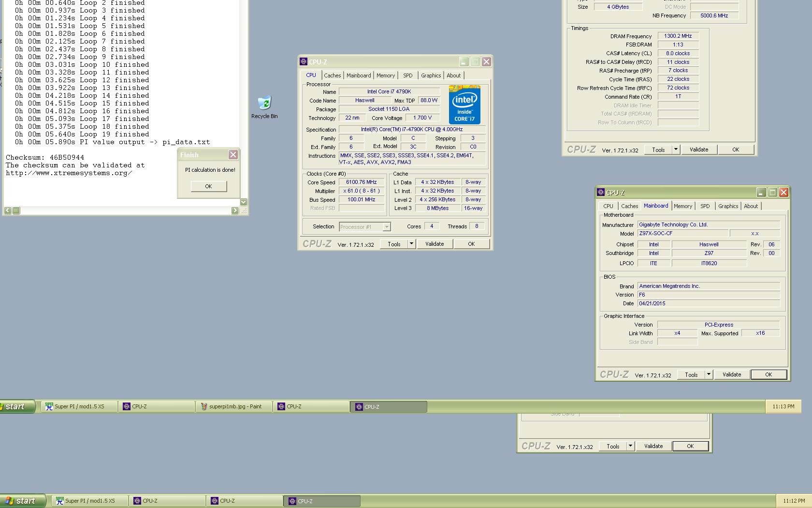Open the Graphics tab in center CPU-Z
This screenshot has height=508, width=812.
point(431,75)
